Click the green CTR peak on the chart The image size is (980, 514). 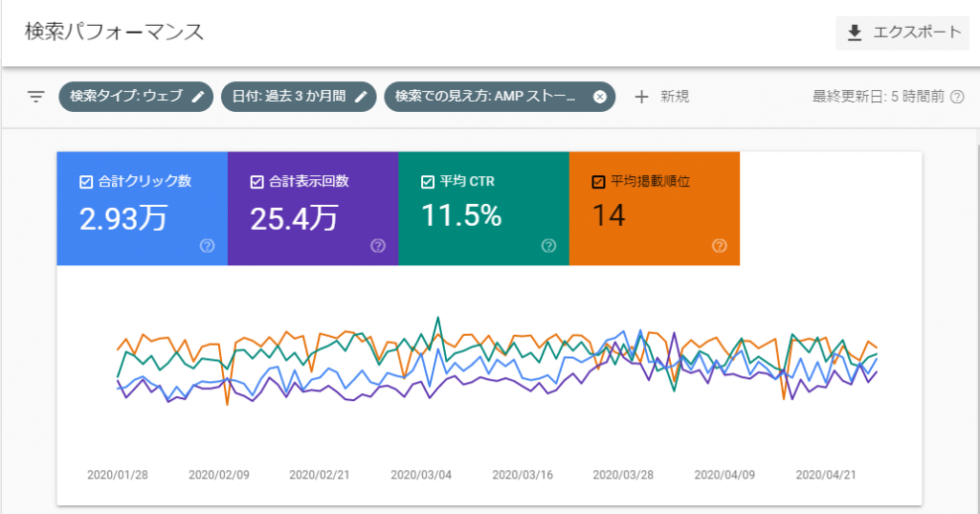(x=438, y=319)
